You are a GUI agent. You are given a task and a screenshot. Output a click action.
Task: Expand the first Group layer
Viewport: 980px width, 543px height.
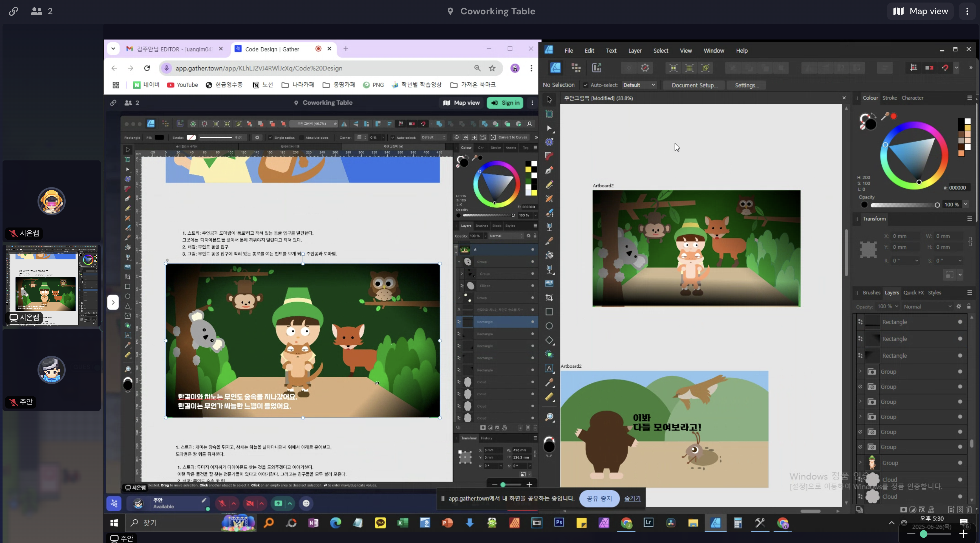[860, 371]
